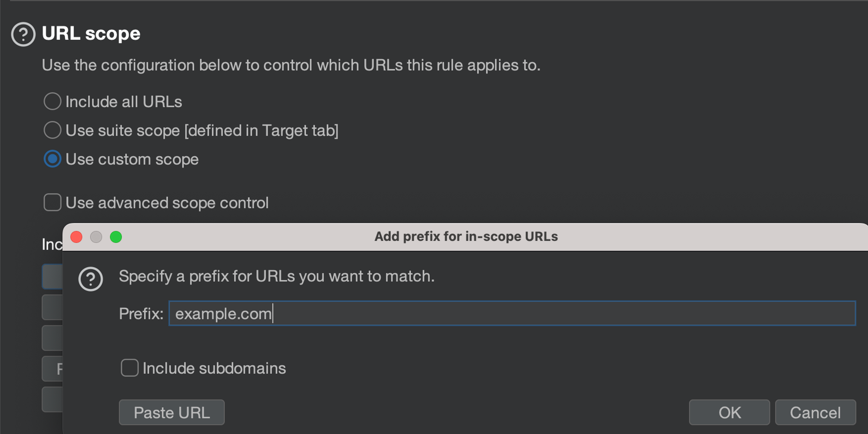Tick the Include subdomains checkbox

130,368
